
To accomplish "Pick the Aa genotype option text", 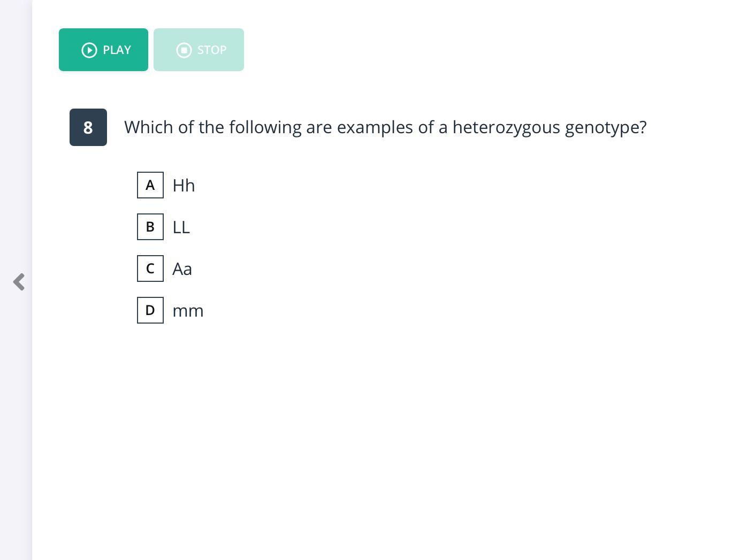I will pos(182,269).
